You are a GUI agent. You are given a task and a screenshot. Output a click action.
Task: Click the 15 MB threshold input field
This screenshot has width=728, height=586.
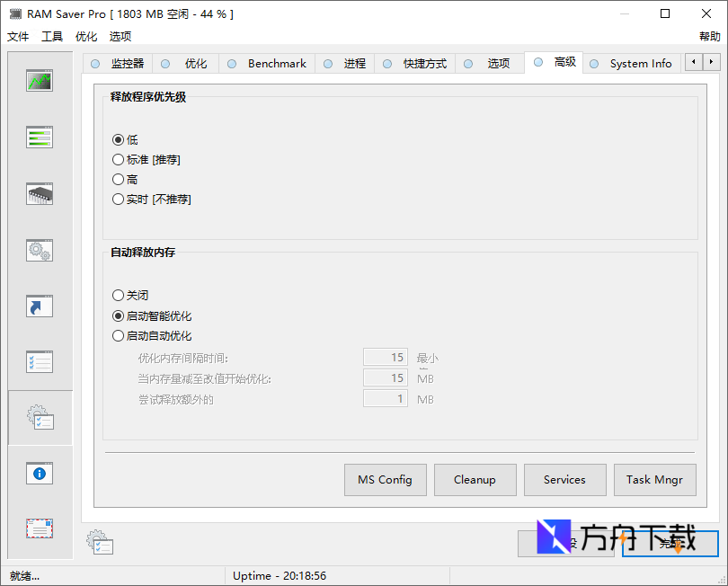(385, 377)
